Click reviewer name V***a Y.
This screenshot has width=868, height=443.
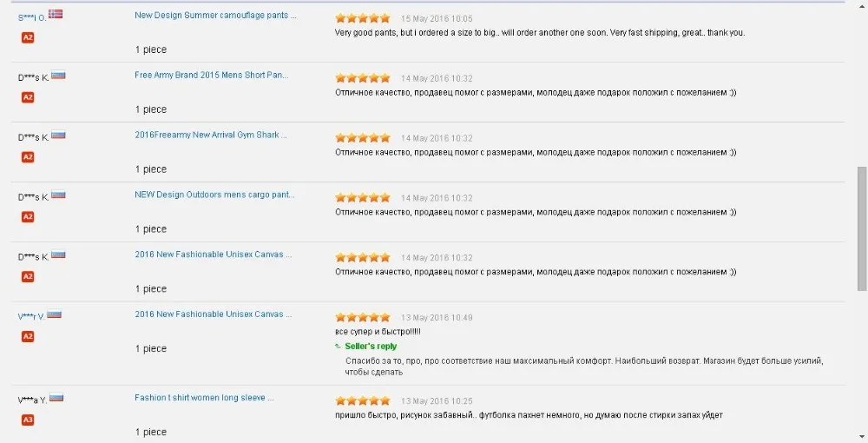[32, 400]
